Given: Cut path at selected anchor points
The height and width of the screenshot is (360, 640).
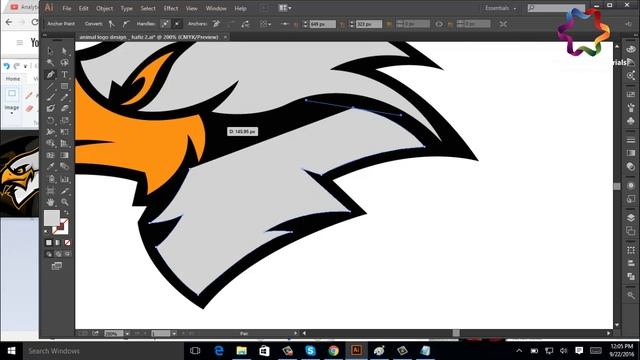Looking at the screenshot, I should pos(245,24).
